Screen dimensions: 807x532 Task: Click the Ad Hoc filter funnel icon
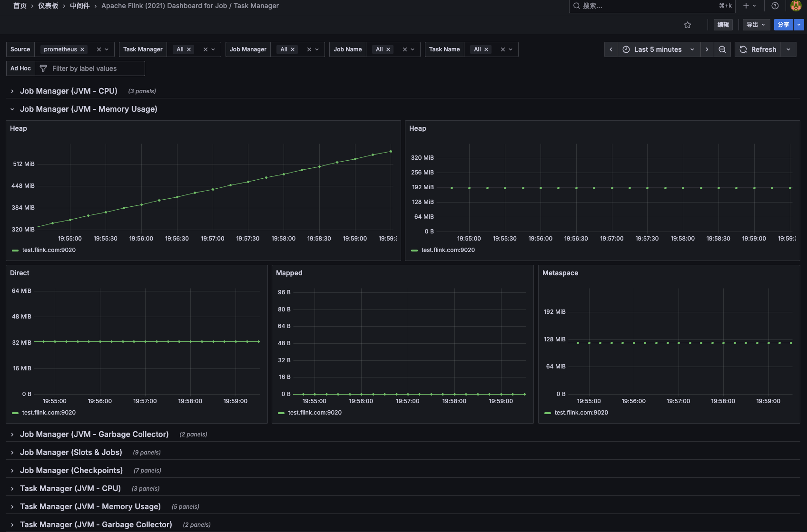[x=43, y=68]
